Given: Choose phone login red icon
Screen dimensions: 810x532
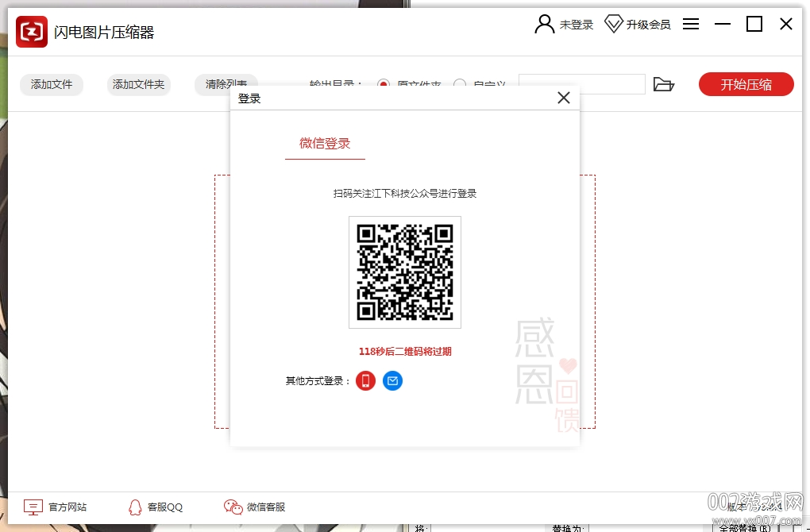Looking at the screenshot, I should (x=366, y=381).
